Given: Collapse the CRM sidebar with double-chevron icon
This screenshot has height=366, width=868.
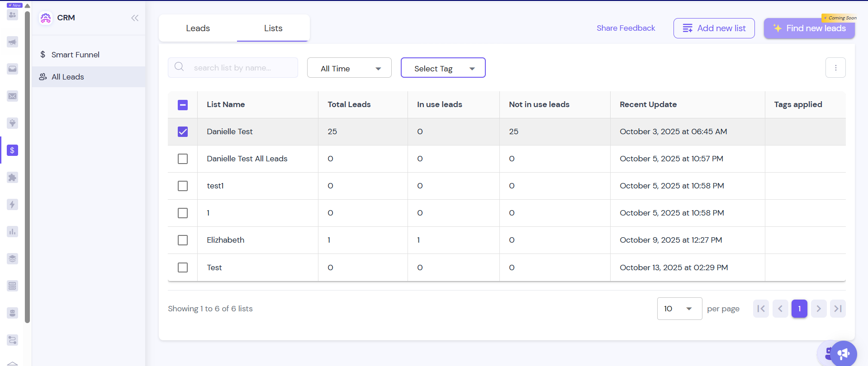Looking at the screenshot, I should pyautogui.click(x=135, y=18).
